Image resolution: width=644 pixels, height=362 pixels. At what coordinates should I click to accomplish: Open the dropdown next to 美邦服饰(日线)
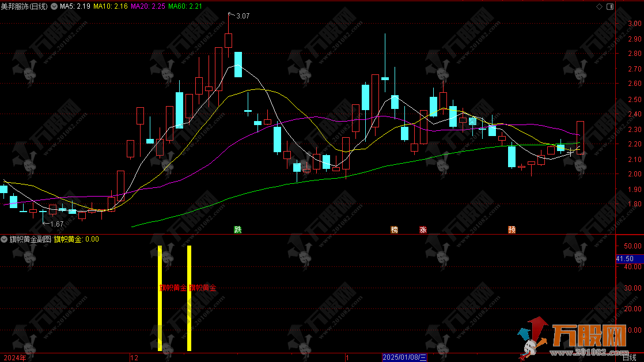point(54,6)
